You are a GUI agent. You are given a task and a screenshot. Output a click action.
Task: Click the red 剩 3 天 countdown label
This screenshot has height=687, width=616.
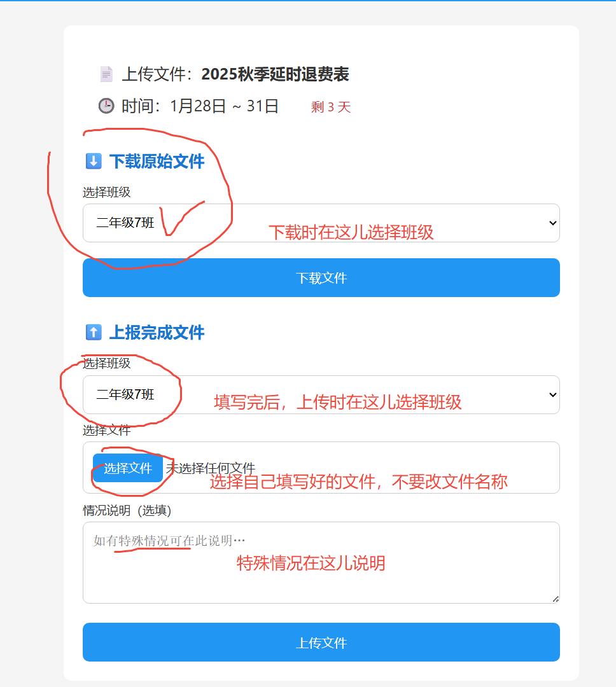331,107
